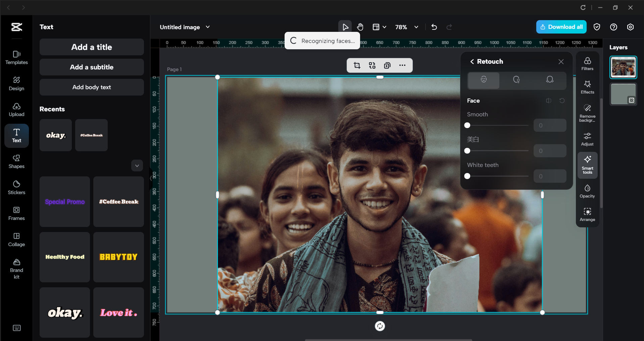Viewport: 644px width, 341px height.
Task: Switch to the Face retouch mode button
Action: [484, 80]
